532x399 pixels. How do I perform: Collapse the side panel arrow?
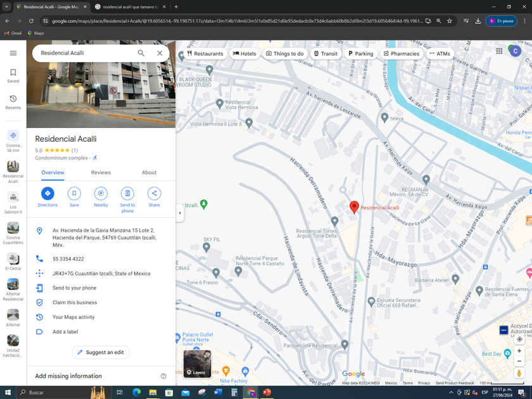[x=179, y=213]
